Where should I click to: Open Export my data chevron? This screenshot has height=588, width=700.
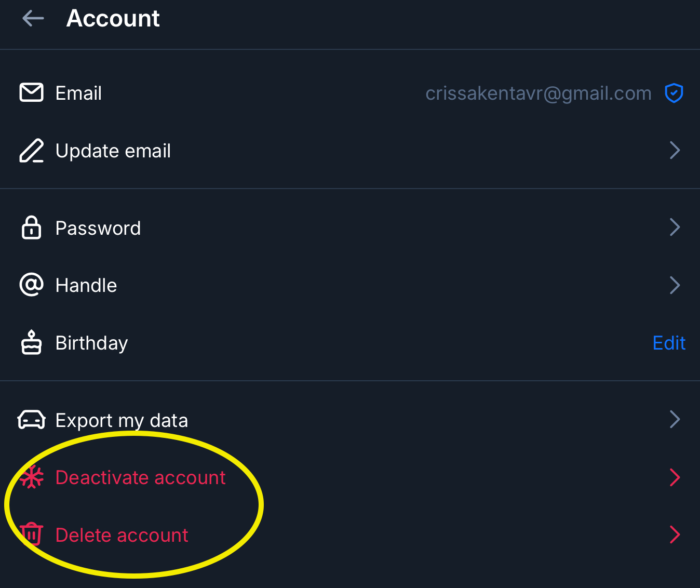(x=675, y=419)
